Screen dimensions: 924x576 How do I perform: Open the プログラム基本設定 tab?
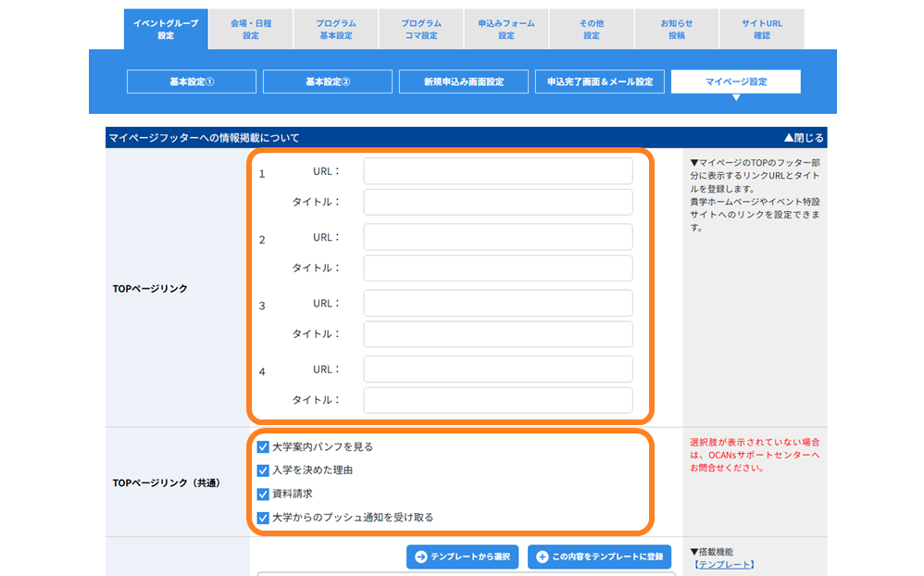pyautogui.click(x=336, y=29)
